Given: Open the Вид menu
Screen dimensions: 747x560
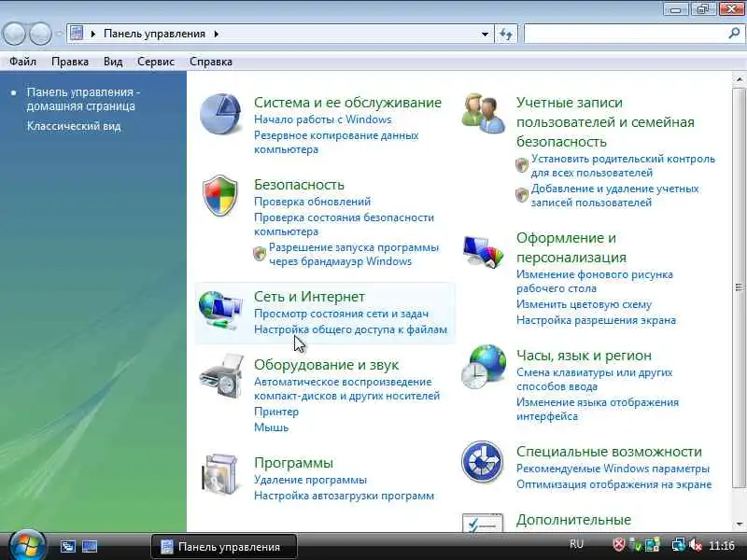Looking at the screenshot, I should (113, 62).
